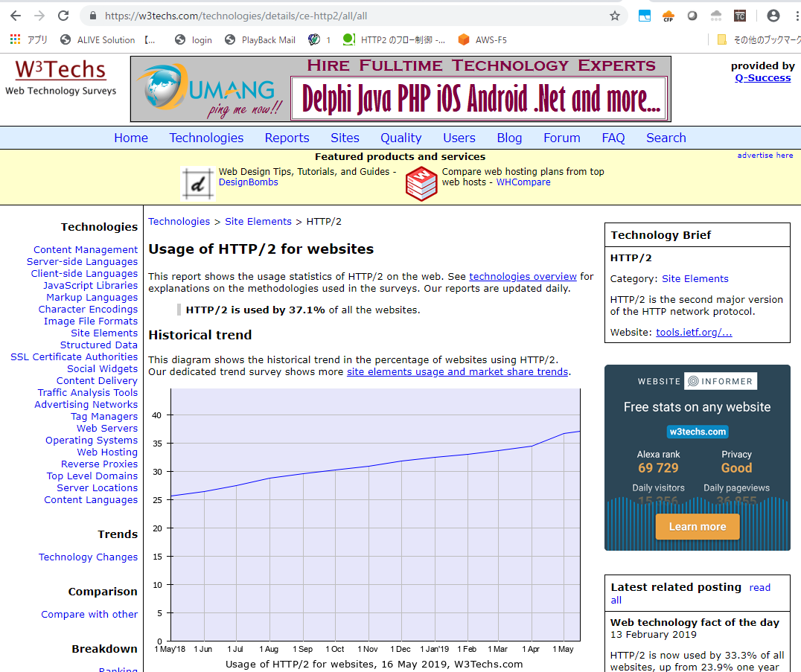Screen dimensions: 801x672
Task: Open the tools.ietf.org website link
Action: (x=694, y=333)
